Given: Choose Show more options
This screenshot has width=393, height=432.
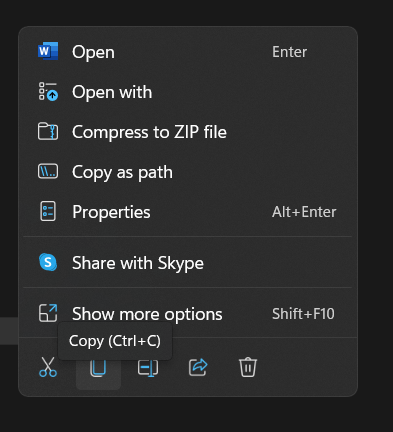Looking at the screenshot, I should (x=188, y=314).
